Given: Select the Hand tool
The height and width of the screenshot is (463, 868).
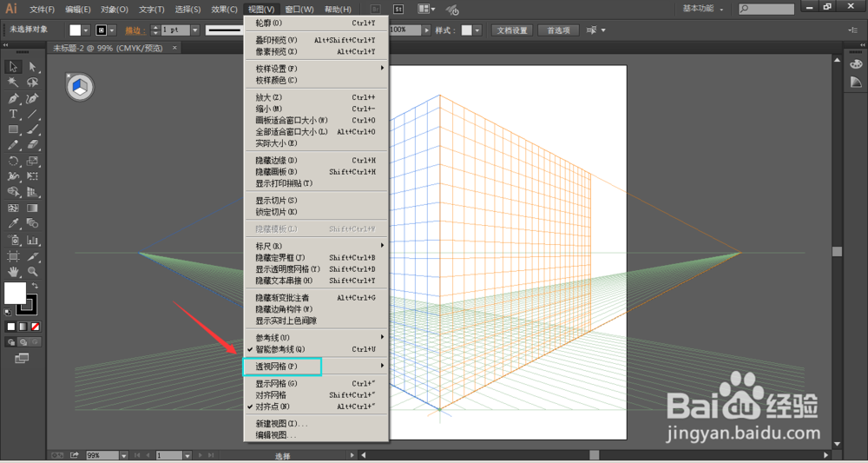Looking at the screenshot, I should click(13, 271).
